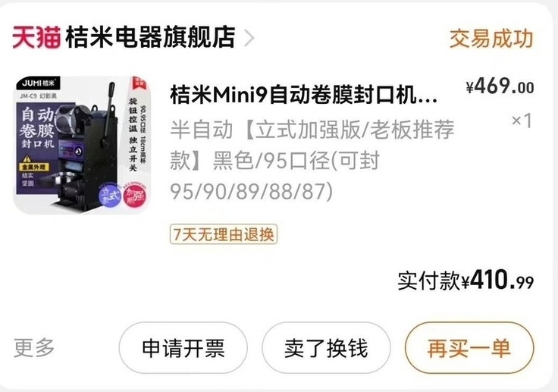Tap the JUMI brand logo on thumbnail
This screenshot has height=392, width=558.
(x=38, y=83)
